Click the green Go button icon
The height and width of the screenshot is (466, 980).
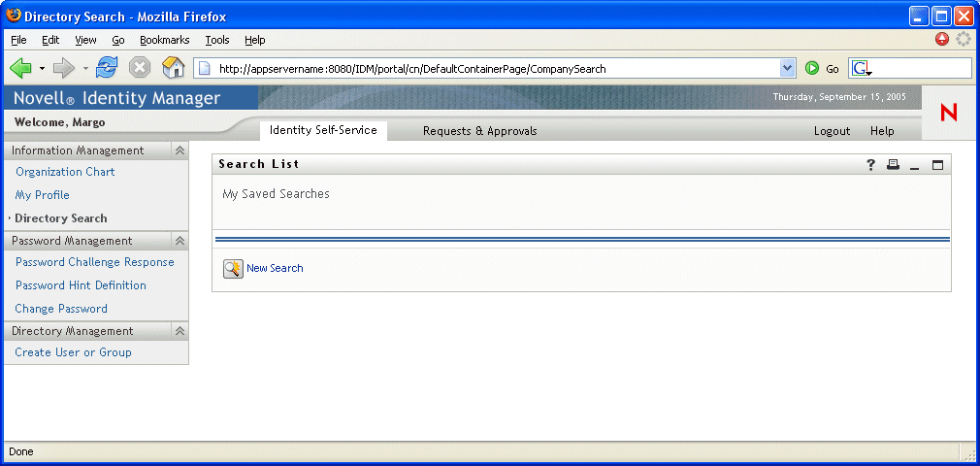pos(812,69)
